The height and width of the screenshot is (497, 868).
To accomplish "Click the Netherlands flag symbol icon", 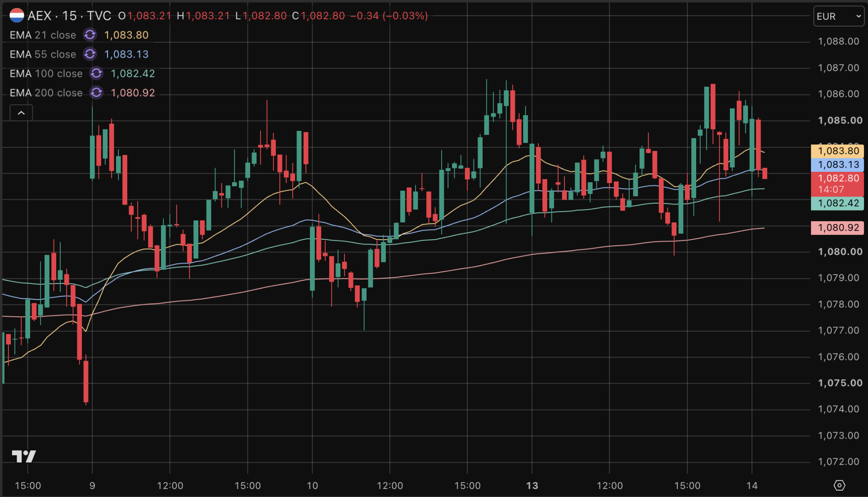I will click(x=17, y=16).
